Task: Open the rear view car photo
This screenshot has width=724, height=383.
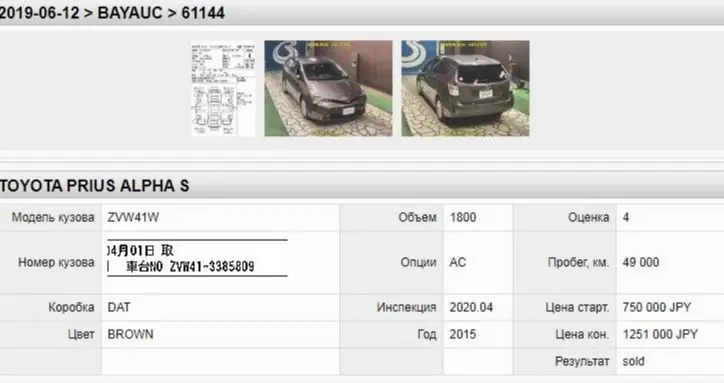Action: click(x=465, y=88)
